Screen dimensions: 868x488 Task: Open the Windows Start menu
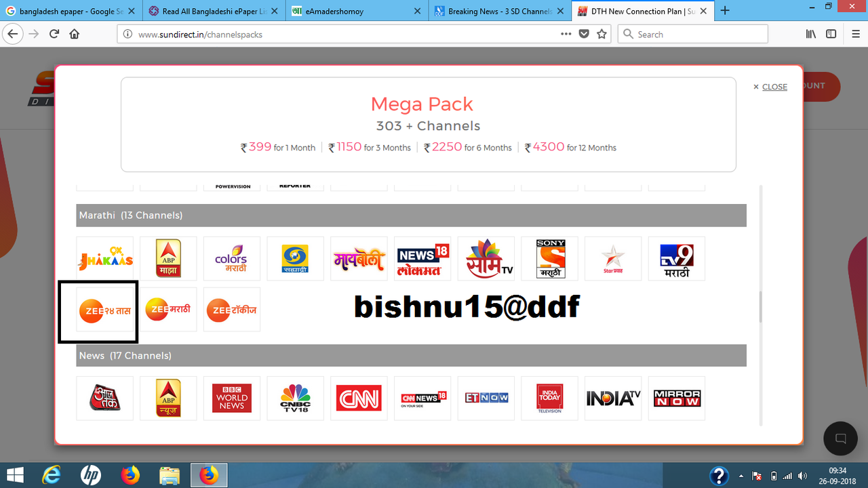15,475
